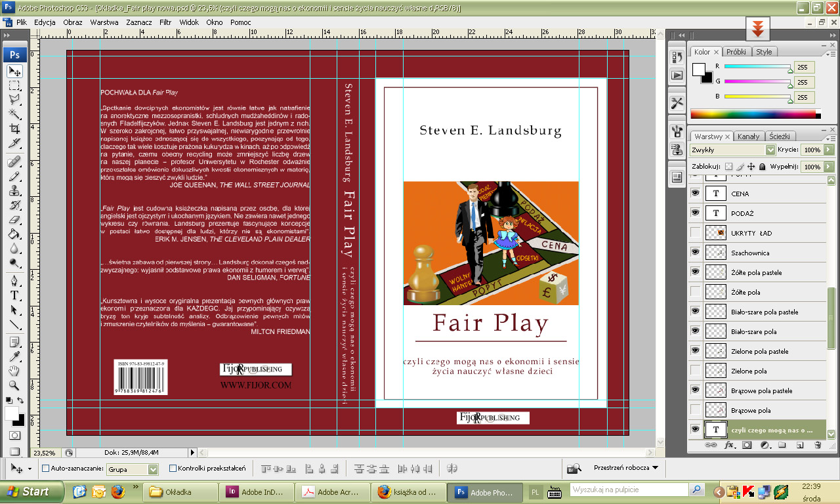Expand the Wypełnij fill slider arrow
The width and height of the screenshot is (840, 504).
tap(828, 167)
